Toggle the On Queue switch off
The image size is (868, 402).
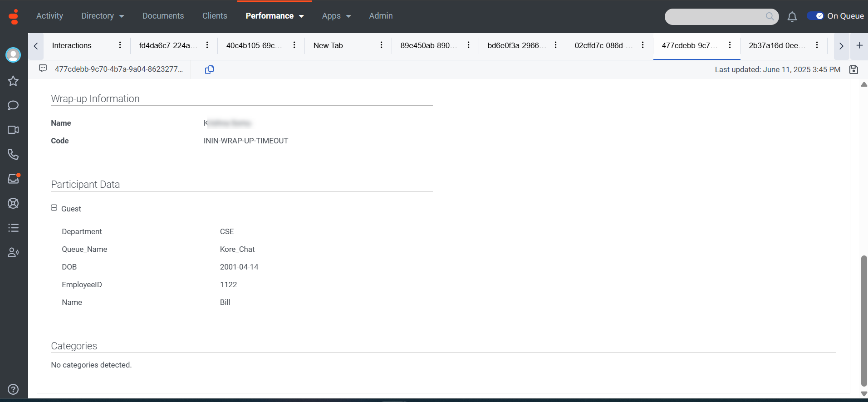click(x=815, y=16)
